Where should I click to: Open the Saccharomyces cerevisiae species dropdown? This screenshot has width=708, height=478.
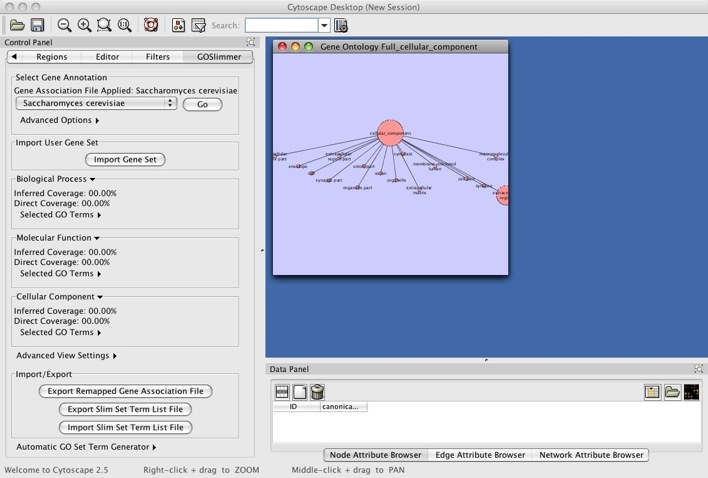pos(97,103)
